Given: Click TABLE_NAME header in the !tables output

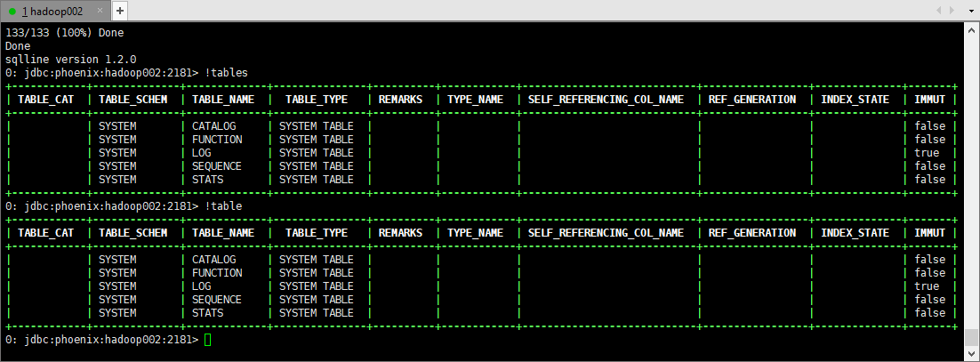Looking at the screenshot, I should (x=223, y=100).
